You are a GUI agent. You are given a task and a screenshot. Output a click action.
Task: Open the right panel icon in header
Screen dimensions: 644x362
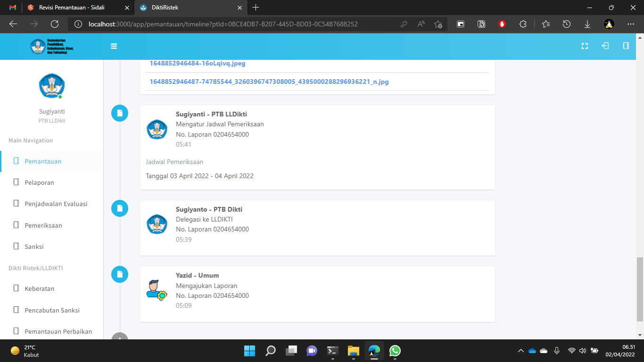click(x=626, y=46)
